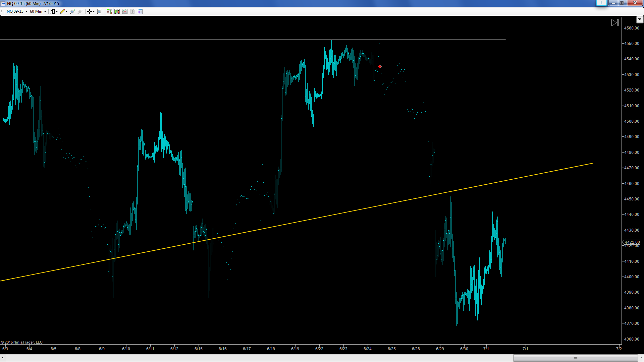
Task: Click the 6/3 date axis label
Action: pos(5,349)
